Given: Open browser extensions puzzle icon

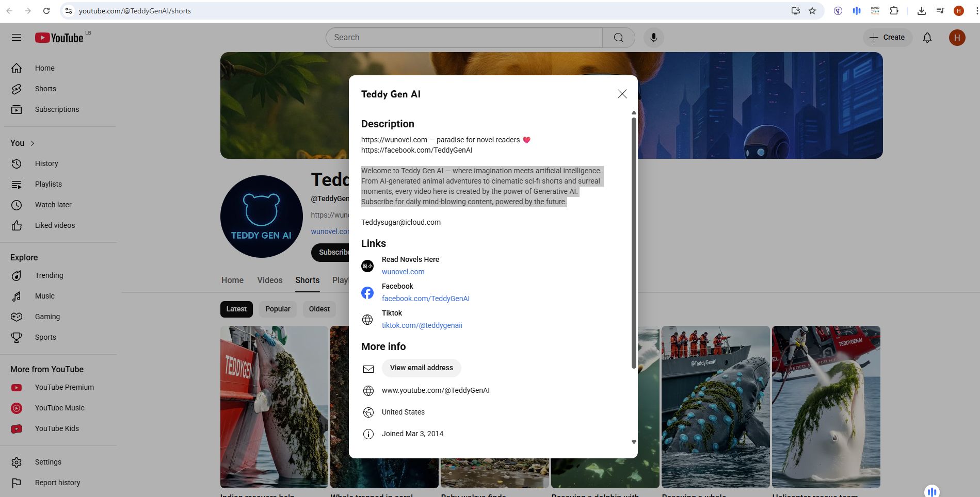Looking at the screenshot, I should [x=894, y=11].
